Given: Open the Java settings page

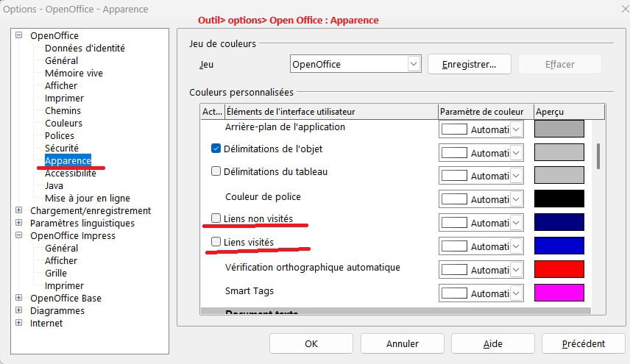Looking at the screenshot, I should coord(54,185).
